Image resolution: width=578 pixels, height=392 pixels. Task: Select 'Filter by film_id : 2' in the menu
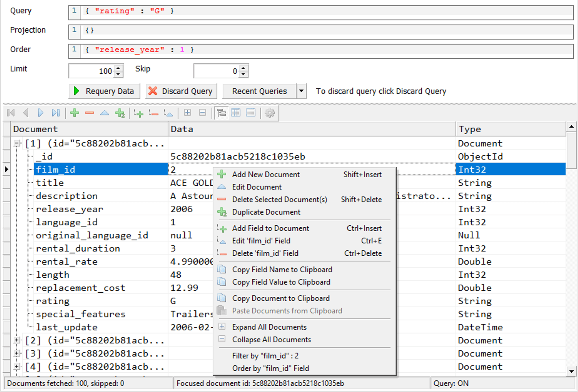coord(266,356)
